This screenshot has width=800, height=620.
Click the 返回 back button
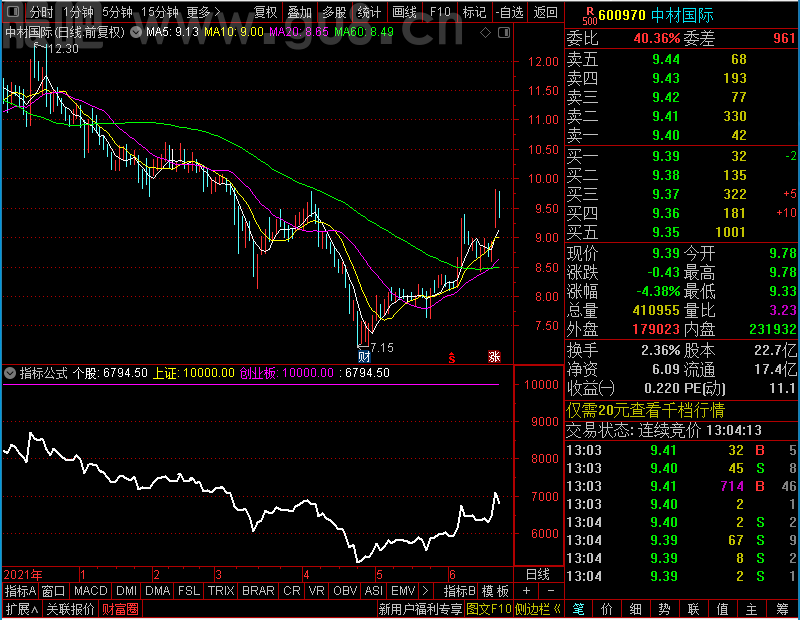coord(545,12)
